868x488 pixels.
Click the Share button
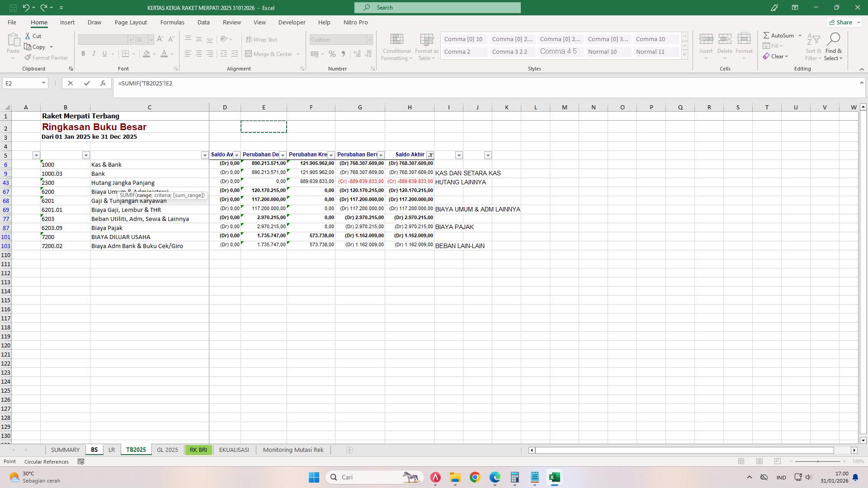click(x=843, y=22)
